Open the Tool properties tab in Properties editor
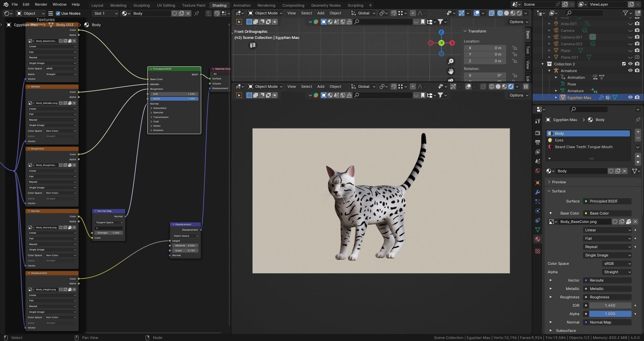 538,121
